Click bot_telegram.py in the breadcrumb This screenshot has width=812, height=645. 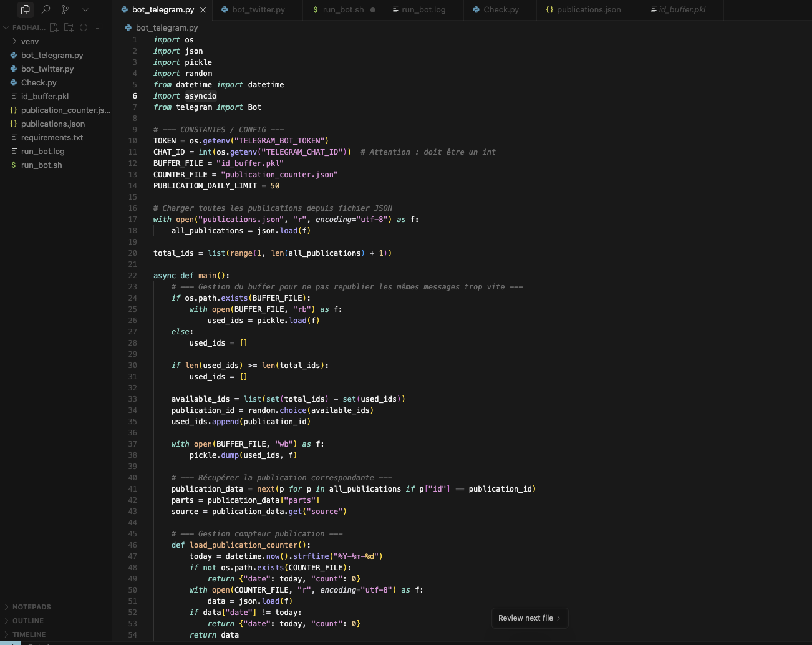(x=167, y=28)
